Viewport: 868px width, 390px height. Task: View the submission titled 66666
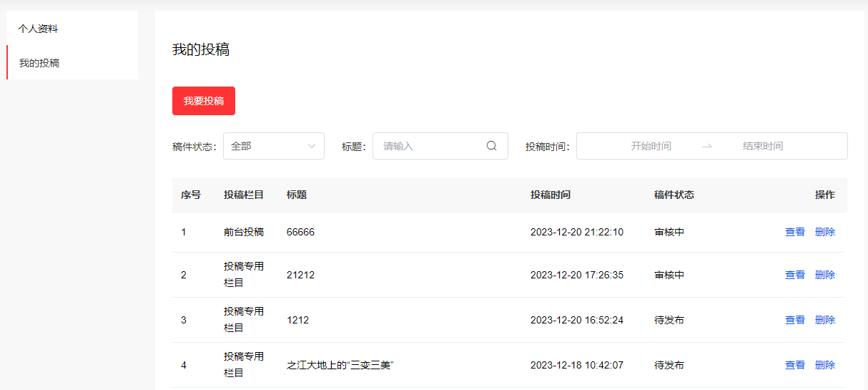click(x=794, y=232)
